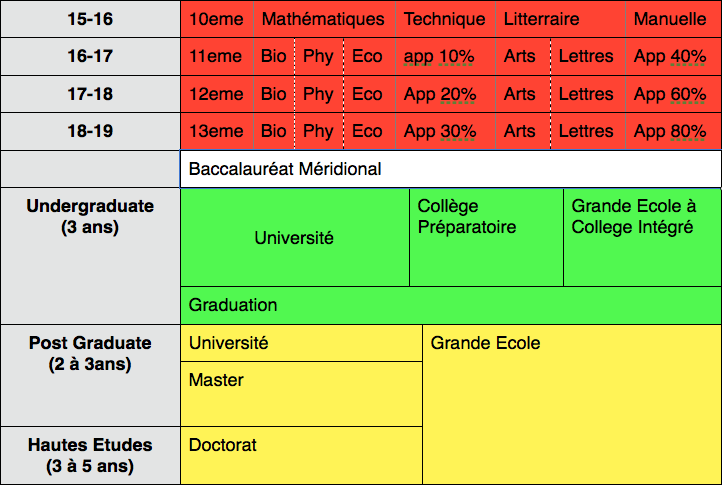
Task: Click the 18-19 age row header
Action: (x=90, y=131)
